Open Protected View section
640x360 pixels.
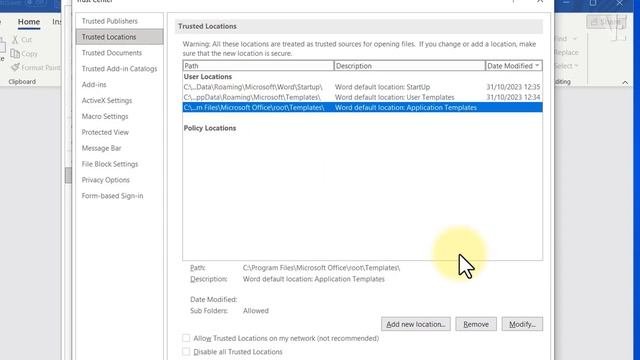pyautogui.click(x=105, y=132)
